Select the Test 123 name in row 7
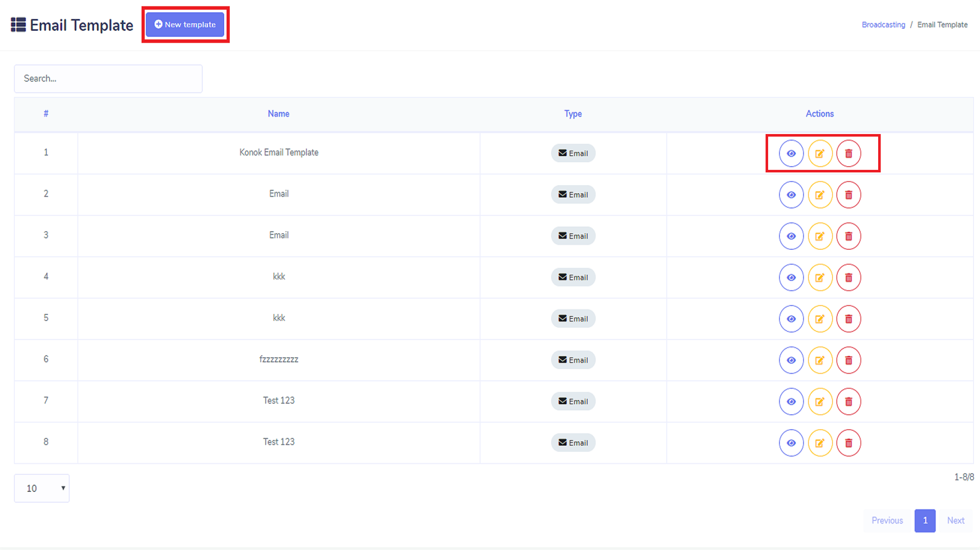980x550 pixels. point(279,401)
